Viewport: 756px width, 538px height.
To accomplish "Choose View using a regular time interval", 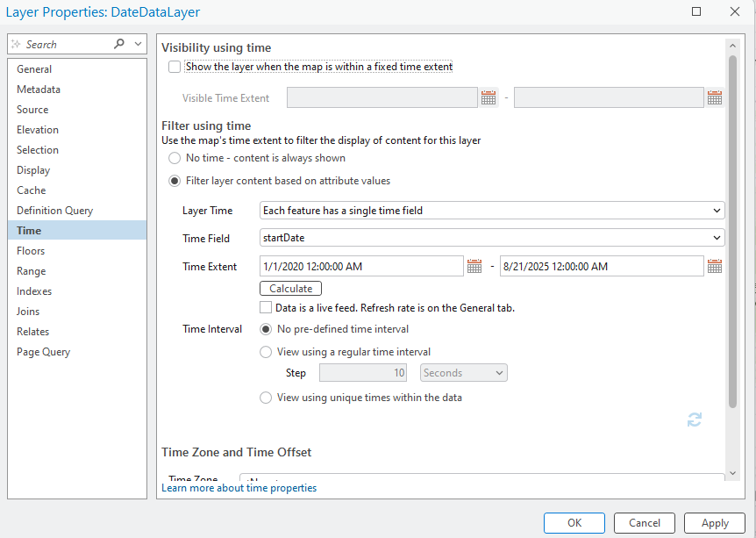I will (266, 352).
